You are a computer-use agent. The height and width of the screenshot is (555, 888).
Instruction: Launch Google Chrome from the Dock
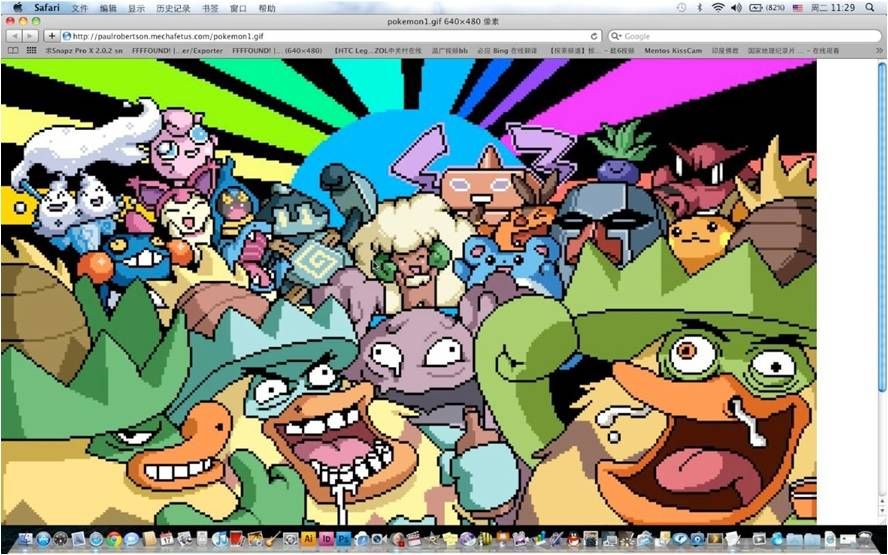114,539
